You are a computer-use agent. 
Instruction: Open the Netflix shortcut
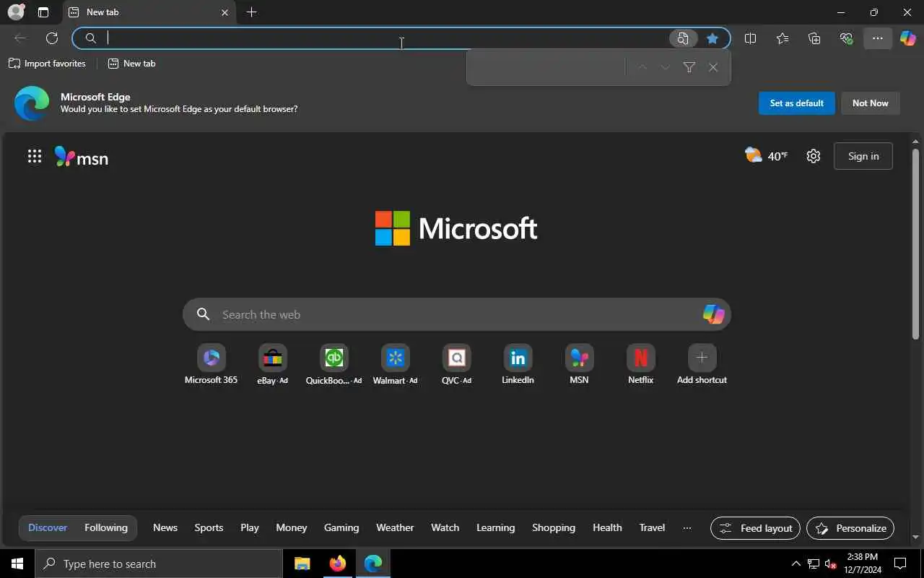point(640,364)
